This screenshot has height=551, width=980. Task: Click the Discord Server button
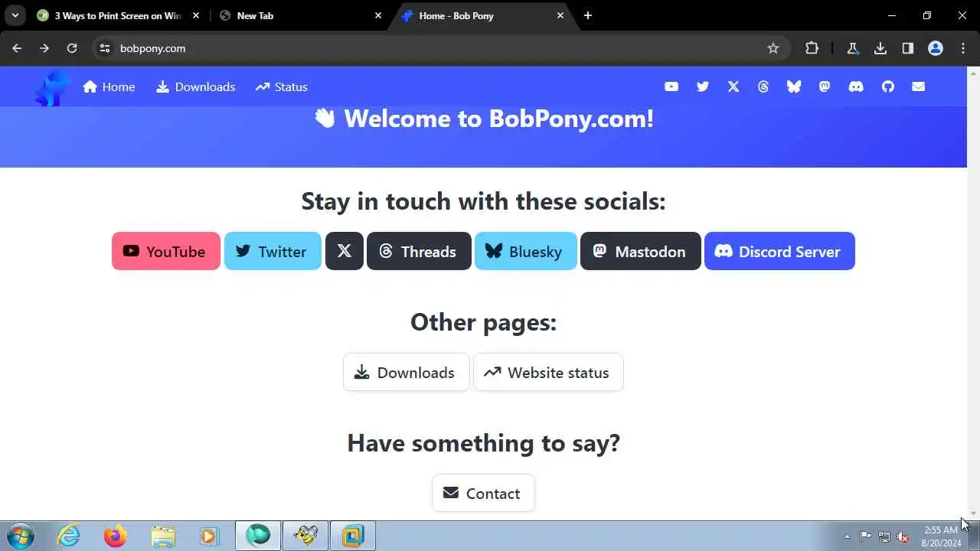click(x=779, y=251)
